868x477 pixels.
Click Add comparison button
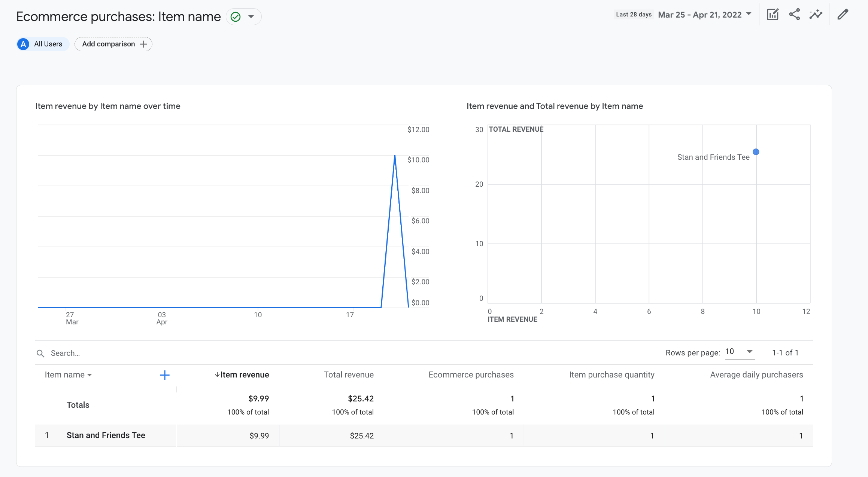(113, 44)
